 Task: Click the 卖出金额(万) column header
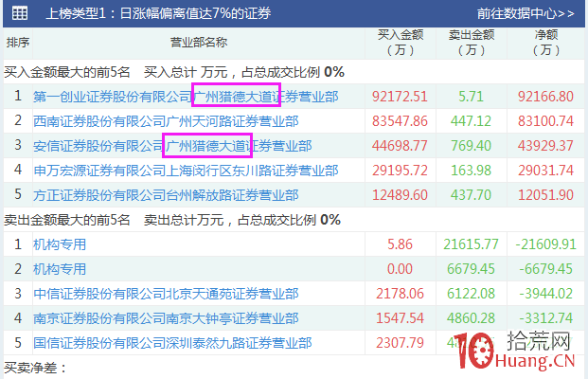472,43
